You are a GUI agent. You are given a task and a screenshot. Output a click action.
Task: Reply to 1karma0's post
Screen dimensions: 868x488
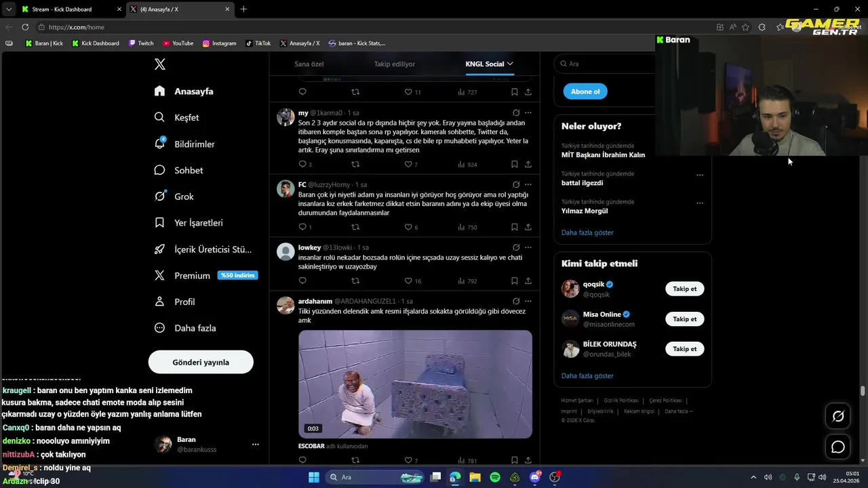click(302, 164)
